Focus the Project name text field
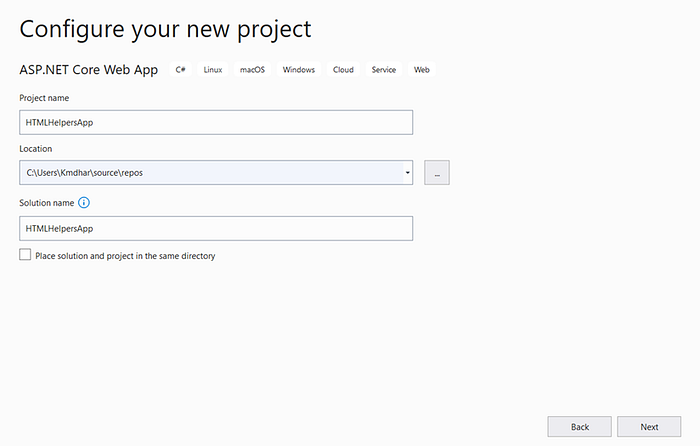The width and height of the screenshot is (700, 446). point(216,121)
